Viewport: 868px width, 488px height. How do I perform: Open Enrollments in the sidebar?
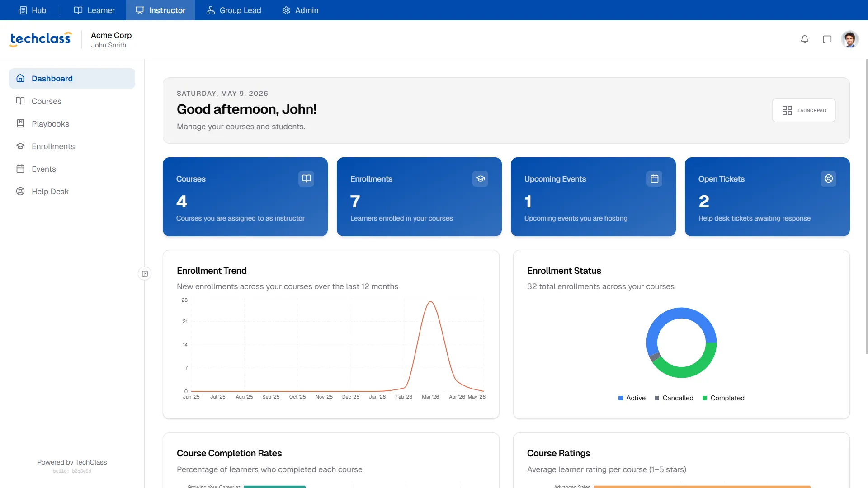pyautogui.click(x=72, y=146)
